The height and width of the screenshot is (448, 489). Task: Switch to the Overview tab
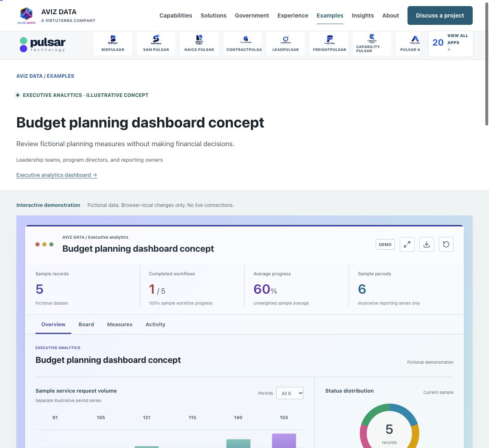point(53,325)
